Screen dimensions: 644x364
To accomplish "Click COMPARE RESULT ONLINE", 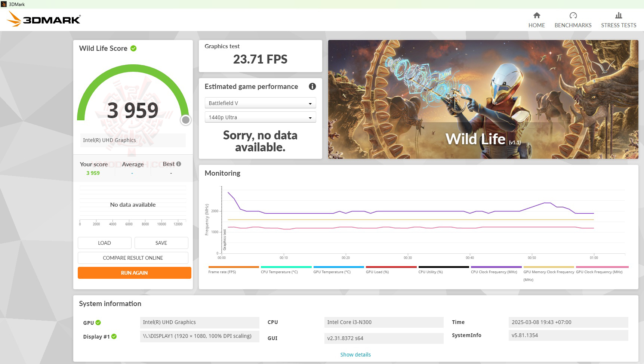I will click(x=133, y=258).
